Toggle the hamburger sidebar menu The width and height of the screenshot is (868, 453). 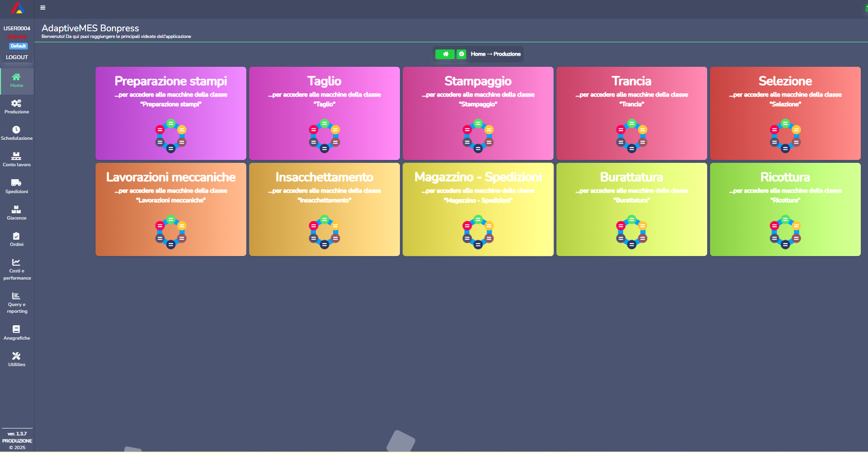43,8
